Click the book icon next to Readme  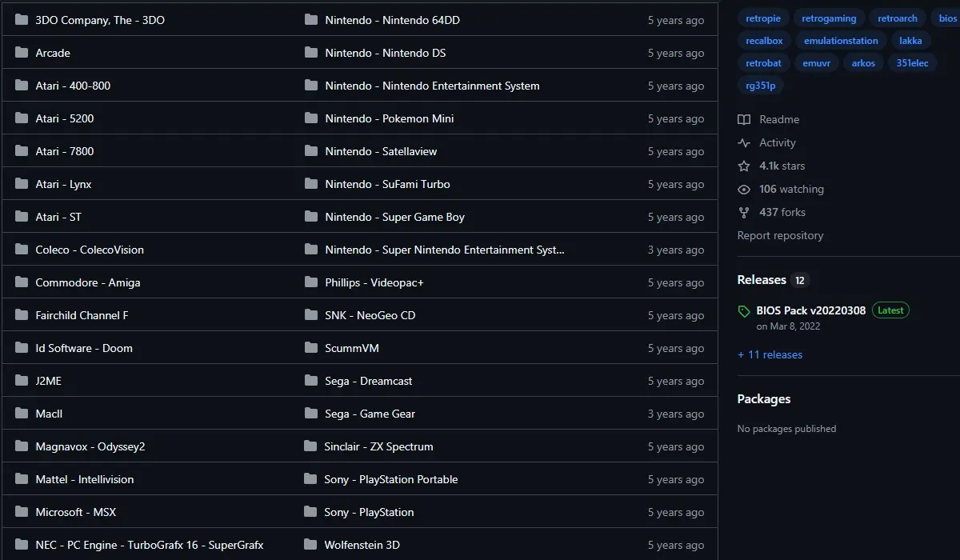pyautogui.click(x=744, y=119)
